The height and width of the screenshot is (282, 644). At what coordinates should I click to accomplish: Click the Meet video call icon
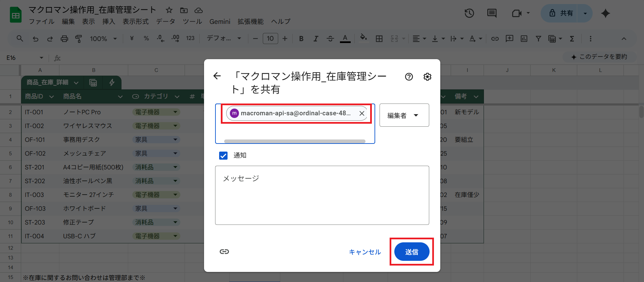point(517,13)
